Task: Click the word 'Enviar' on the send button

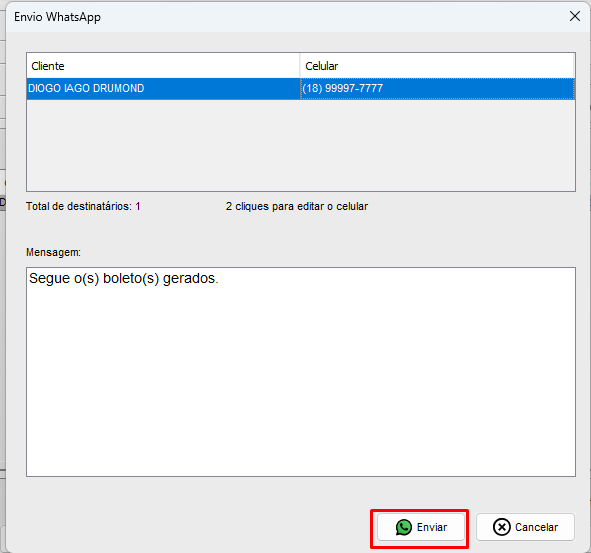Action: coord(432,527)
